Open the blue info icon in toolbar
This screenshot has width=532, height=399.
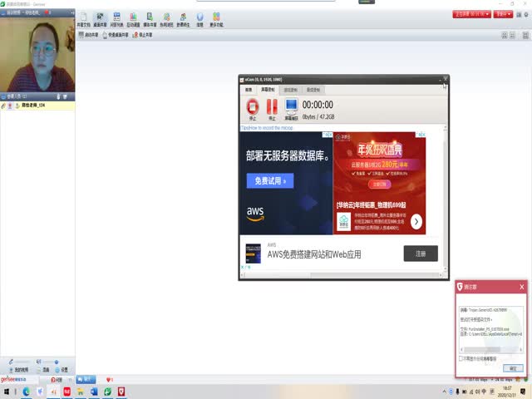click(199, 20)
